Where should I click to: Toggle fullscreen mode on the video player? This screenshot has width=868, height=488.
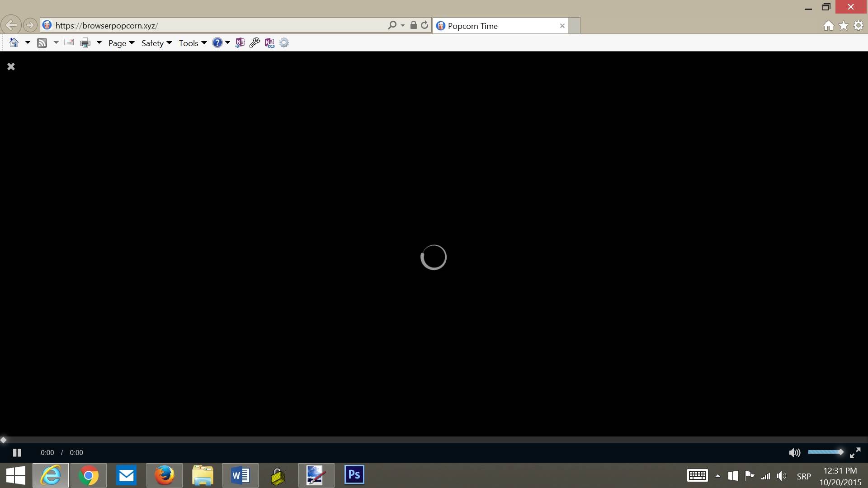(855, 452)
